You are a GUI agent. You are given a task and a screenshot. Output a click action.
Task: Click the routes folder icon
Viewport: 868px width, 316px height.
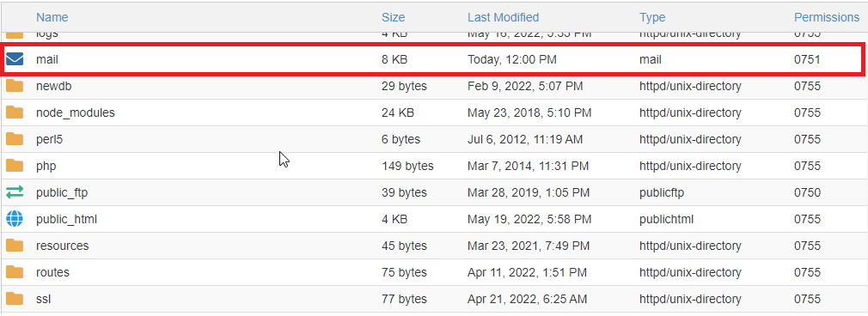coord(15,272)
